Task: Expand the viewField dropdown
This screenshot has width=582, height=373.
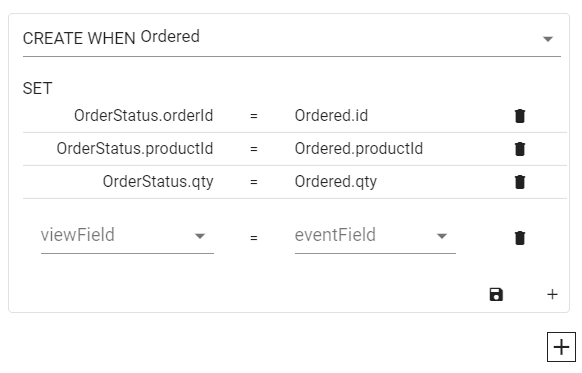Action: coord(127,236)
